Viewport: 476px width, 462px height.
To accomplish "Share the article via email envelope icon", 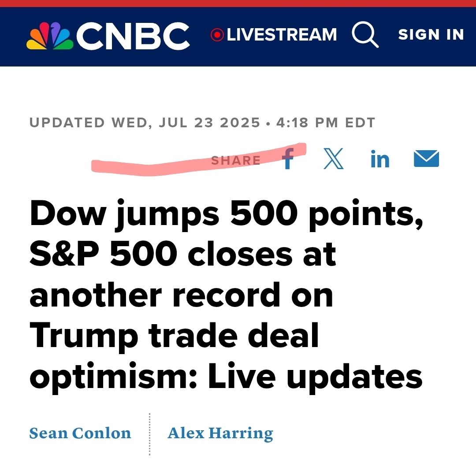I will click(426, 159).
